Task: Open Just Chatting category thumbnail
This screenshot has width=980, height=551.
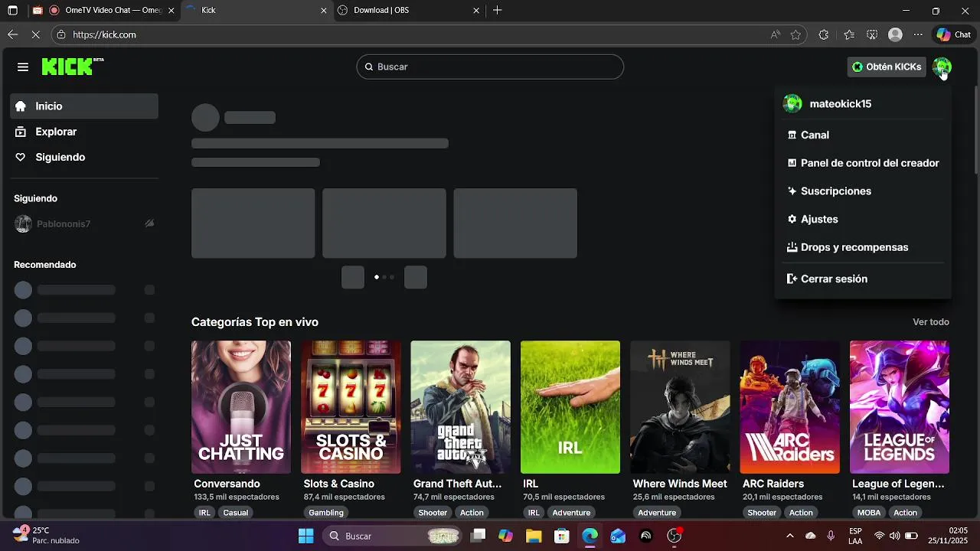Action: tap(241, 407)
